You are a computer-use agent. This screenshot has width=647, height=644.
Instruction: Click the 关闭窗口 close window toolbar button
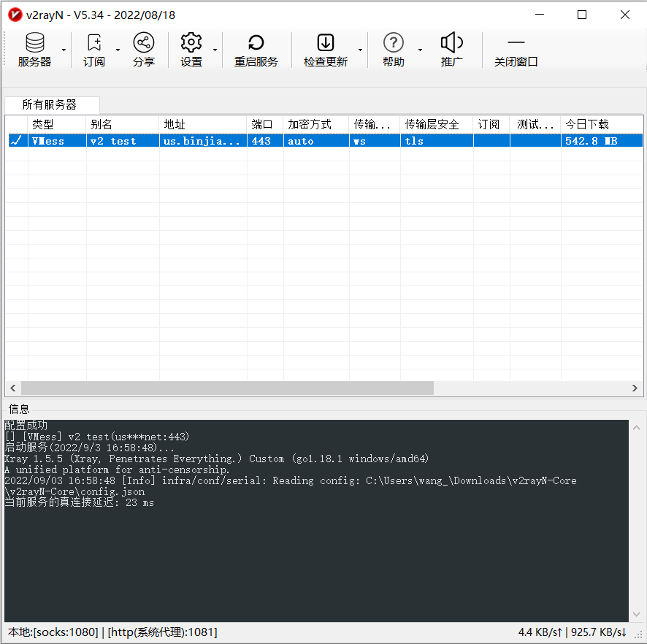(516, 50)
